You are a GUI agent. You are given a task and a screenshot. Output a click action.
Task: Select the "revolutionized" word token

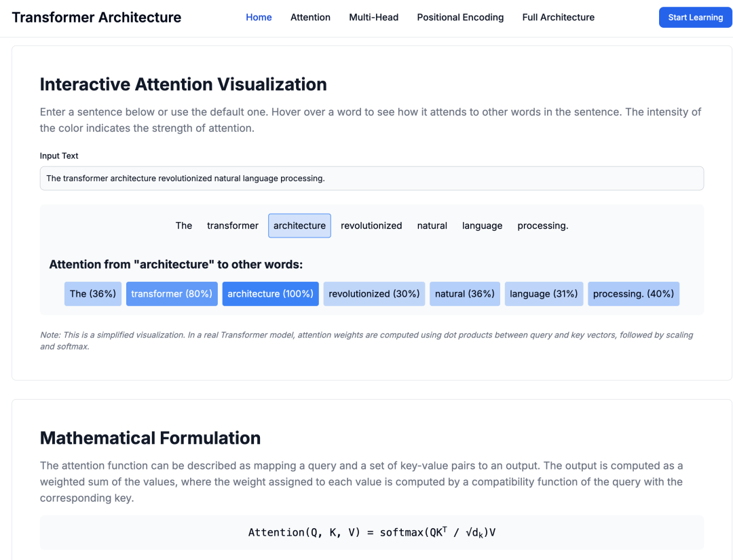(x=371, y=225)
